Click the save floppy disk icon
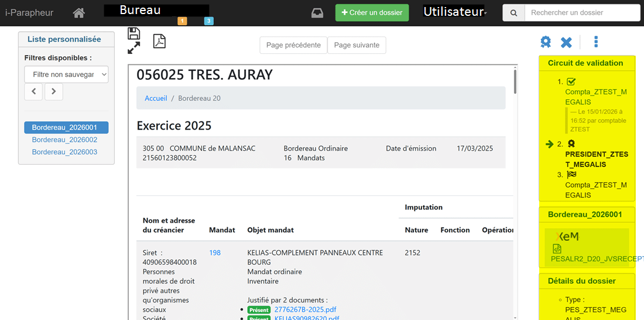The width and height of the screenshot is (644, 320). [133, 33]
